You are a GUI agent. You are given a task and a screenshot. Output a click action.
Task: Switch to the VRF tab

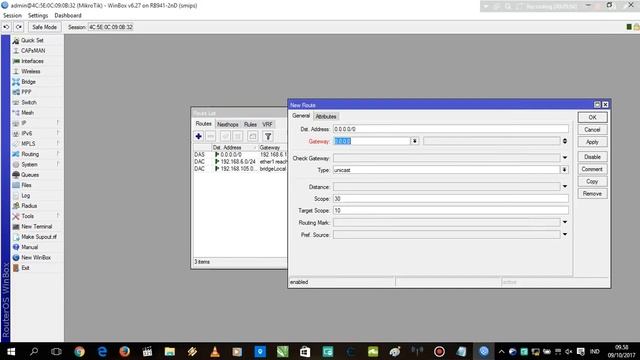point(267,124)
